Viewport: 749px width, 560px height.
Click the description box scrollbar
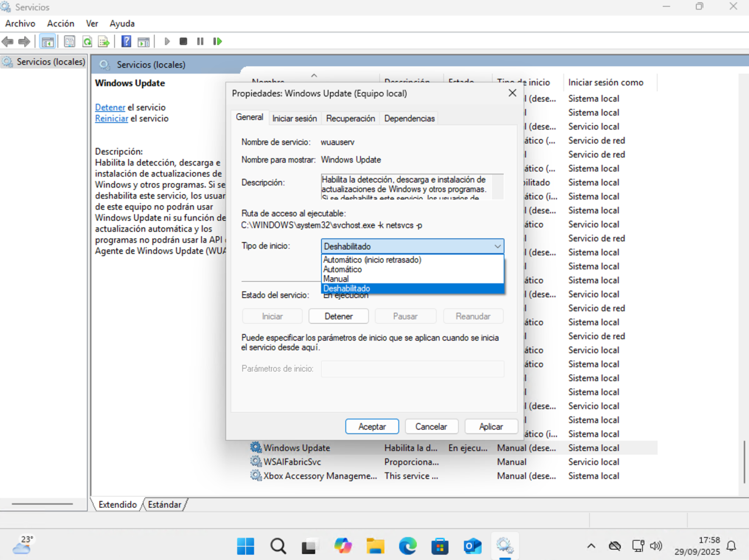pyautogui.click(x=497, y=187)
